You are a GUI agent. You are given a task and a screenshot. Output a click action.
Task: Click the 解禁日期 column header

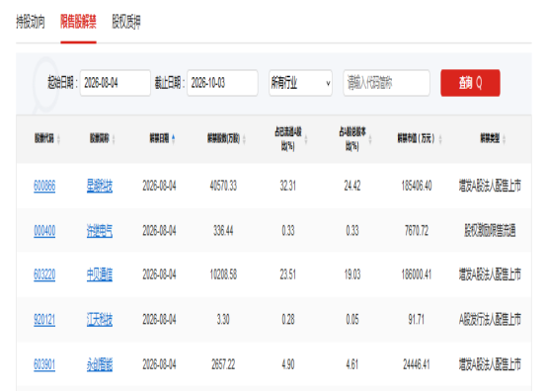point(159,138)
